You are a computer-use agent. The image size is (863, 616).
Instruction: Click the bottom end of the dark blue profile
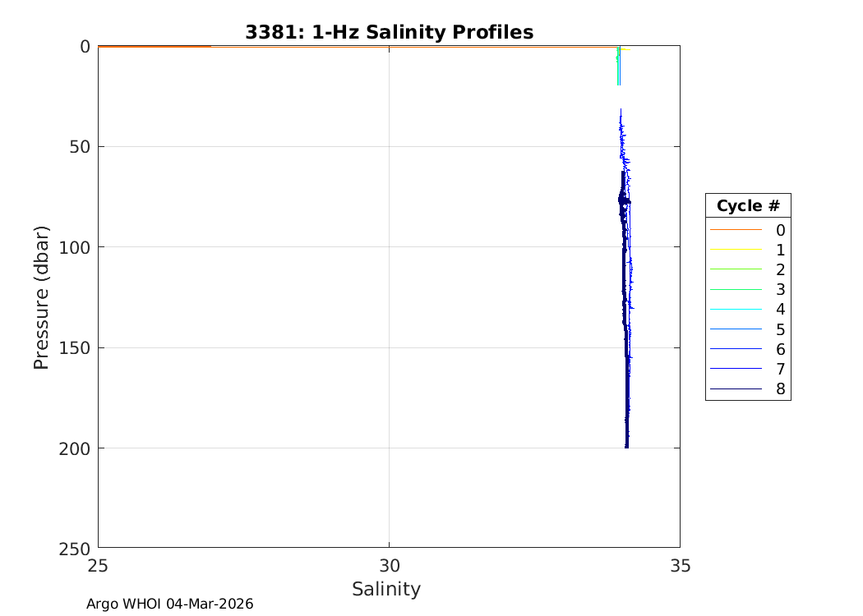pyautogui.click(x=627, y=445)
